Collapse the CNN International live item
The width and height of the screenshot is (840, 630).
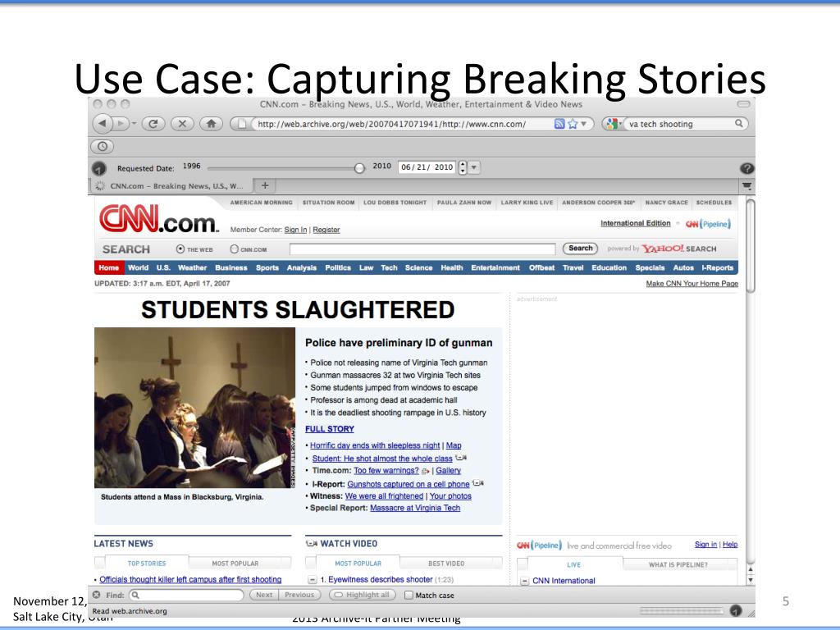(525, 581)
